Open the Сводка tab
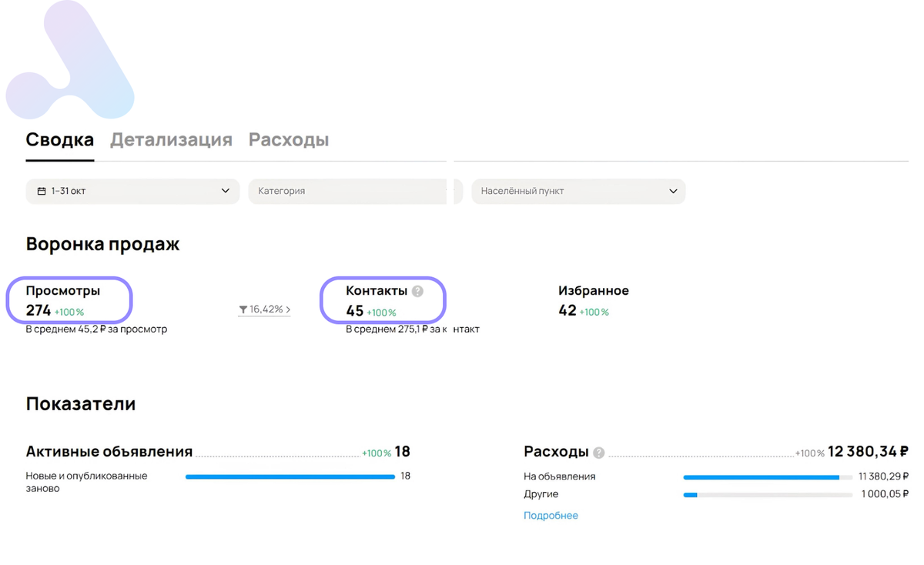Viewport: 924px width, 565px height. click(x=60, y=140)
